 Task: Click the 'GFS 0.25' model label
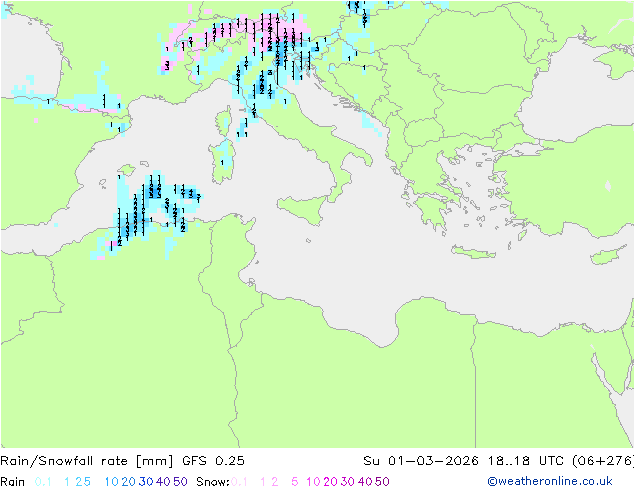tap(213, 461)
